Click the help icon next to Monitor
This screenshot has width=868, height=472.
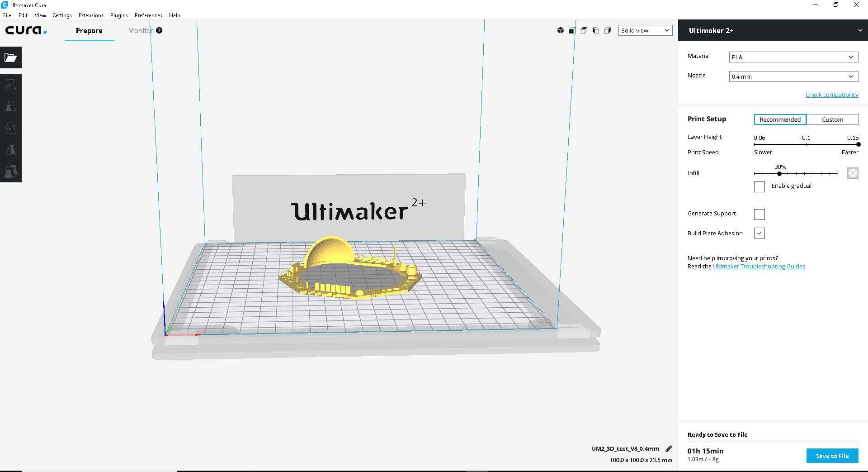click(x=159, y=30)
